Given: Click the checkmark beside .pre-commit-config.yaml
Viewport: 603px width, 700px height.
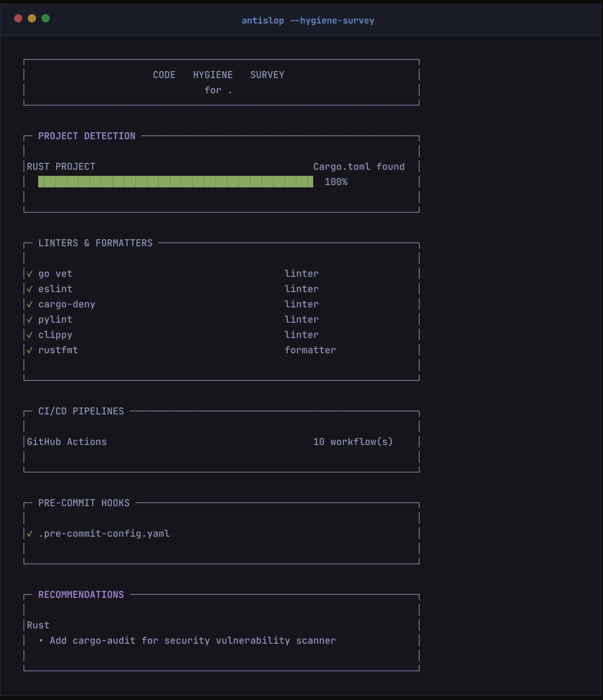Looking at the screenshot, I should click(x=30, y=533).
